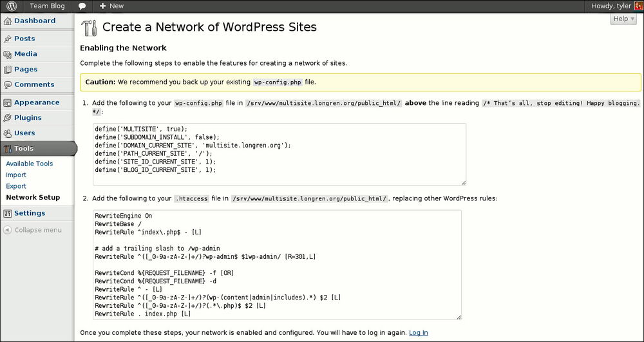Click inside the wp-config.php code textarea
Image resolution: width=644 pixels, height=342 pixels.
tap(279, 155)
